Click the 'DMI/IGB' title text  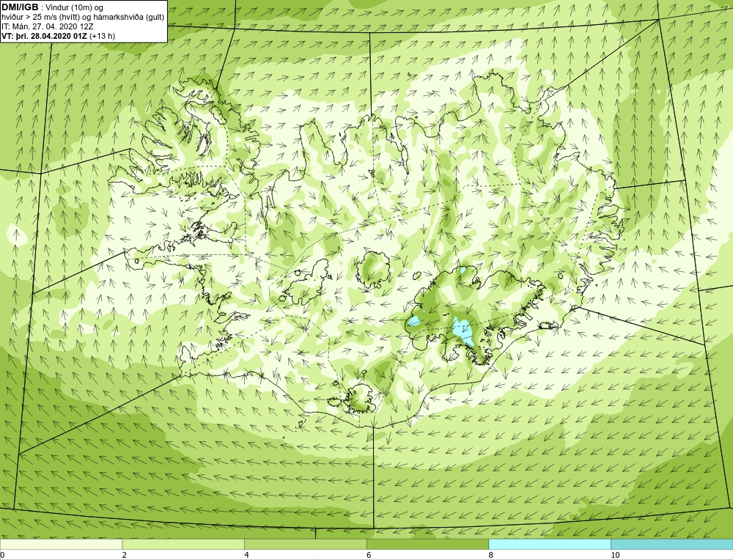(x=20, y=7)
